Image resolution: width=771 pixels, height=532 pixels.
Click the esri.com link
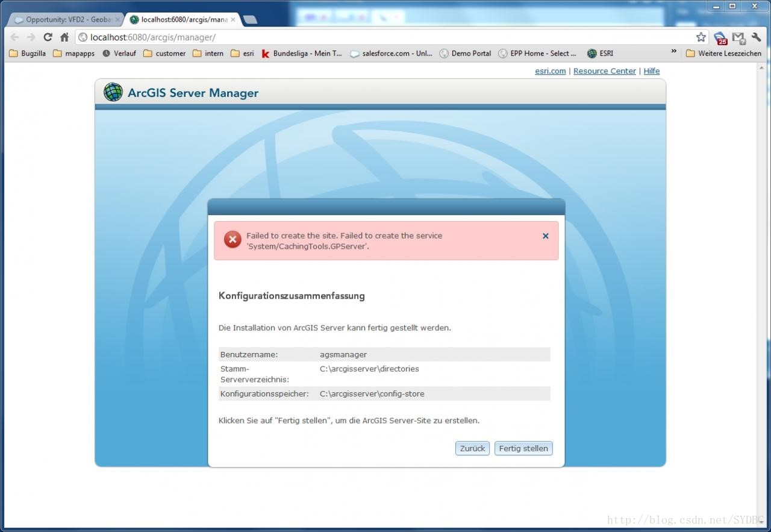click(x=551, y=71)
